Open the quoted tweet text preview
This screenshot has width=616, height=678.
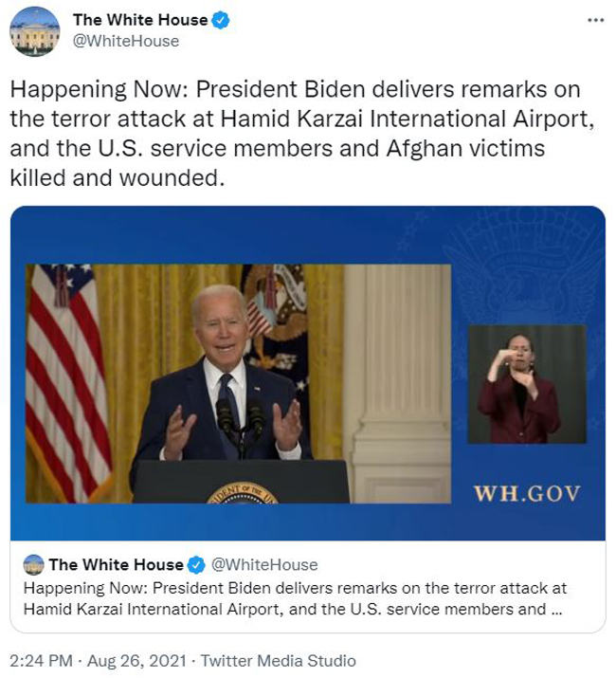295,599
